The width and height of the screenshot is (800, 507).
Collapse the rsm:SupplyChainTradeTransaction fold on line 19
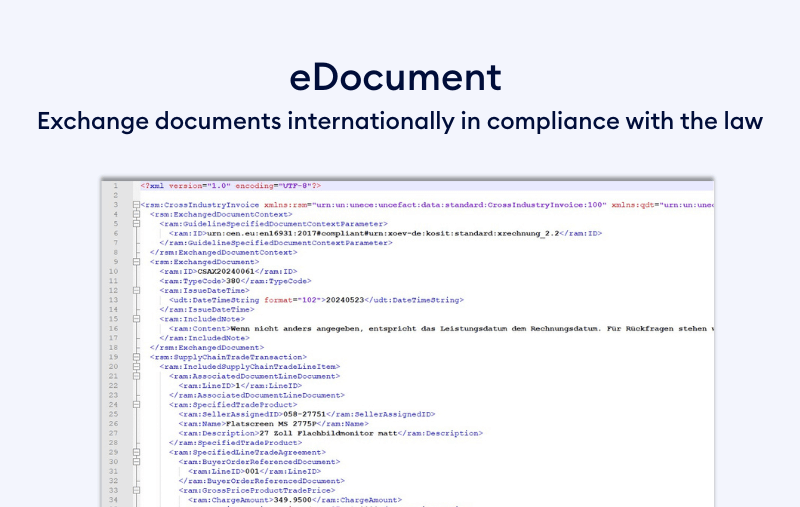click(x=136, y=357)
